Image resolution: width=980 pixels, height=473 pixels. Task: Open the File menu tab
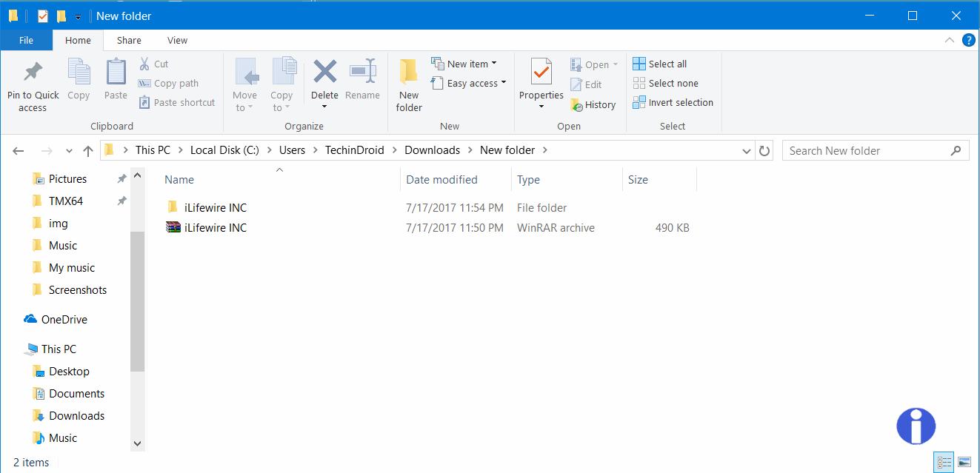point(26,40)
